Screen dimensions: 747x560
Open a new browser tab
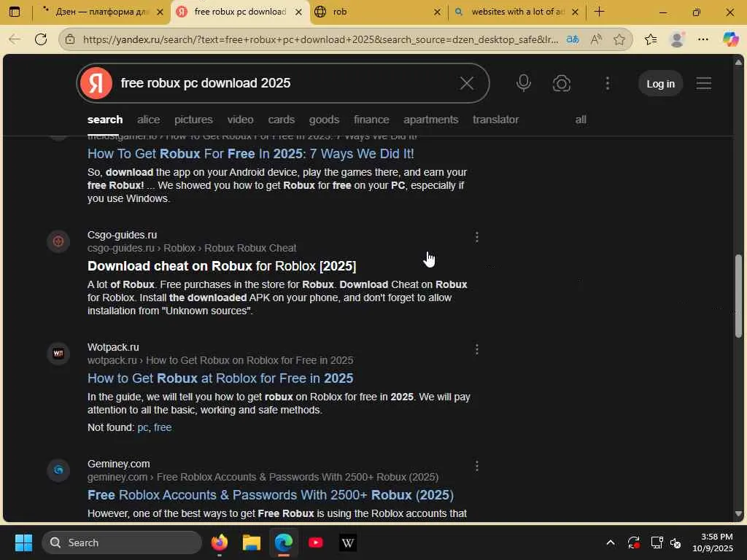(x=600, y=12)
